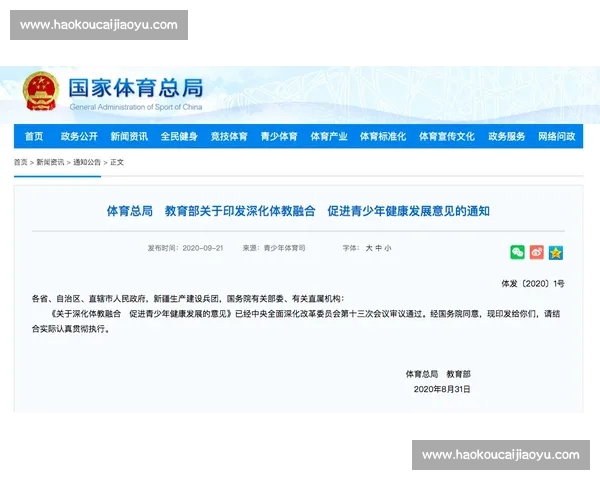This screenshot has width=600, height=480.
Task: Click the national emblem logo
Action: 41,91
